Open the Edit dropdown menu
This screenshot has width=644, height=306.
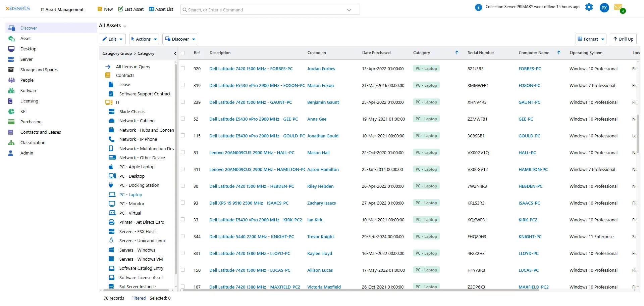pyautogui.click(x=112, y=39)
